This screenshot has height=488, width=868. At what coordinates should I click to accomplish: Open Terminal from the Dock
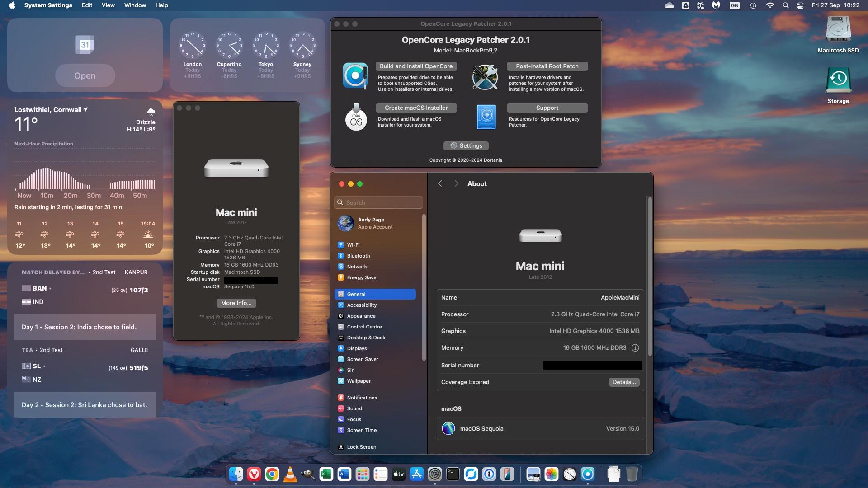click(x=453, y=474)
